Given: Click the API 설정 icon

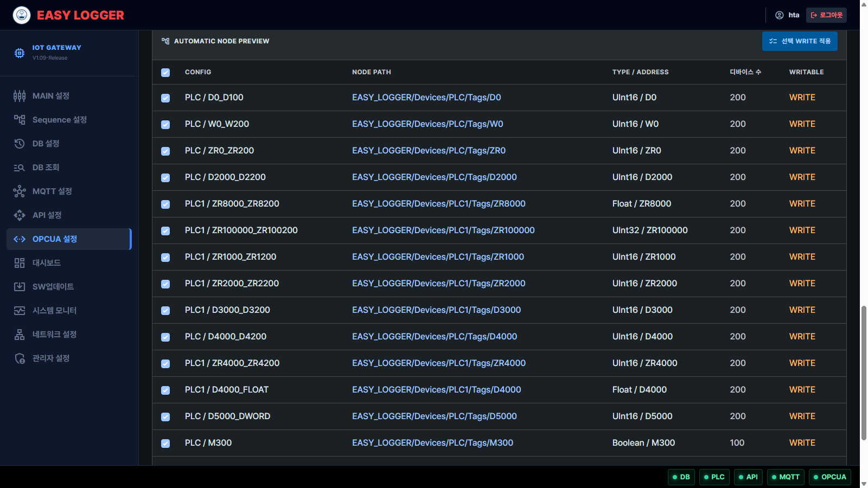Looking at the screenshot, I should click(20, 215).
